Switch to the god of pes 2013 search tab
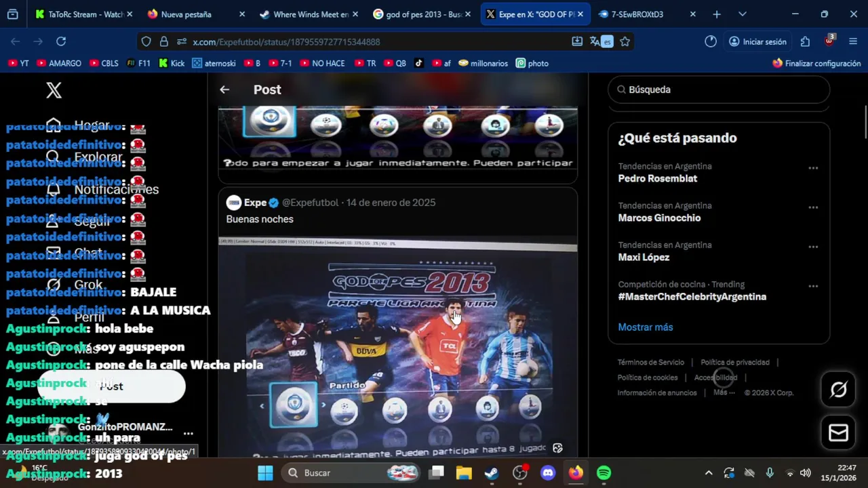Screen dimensions: 868x488 (x=422, y=14)
